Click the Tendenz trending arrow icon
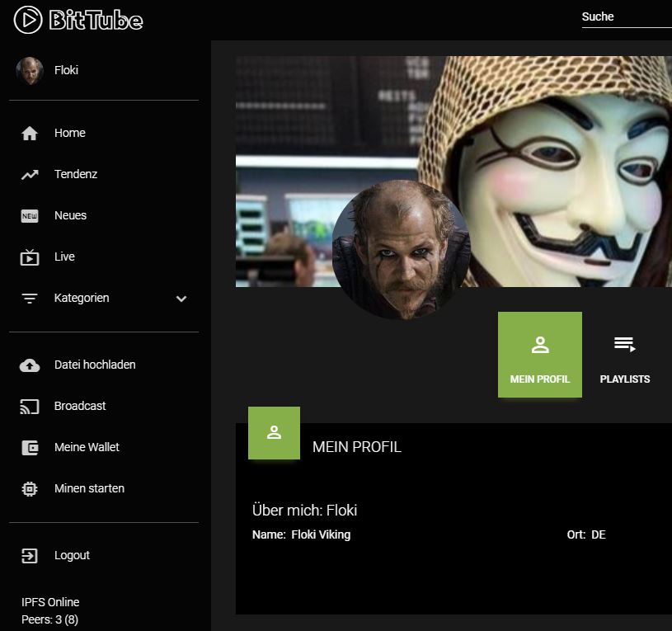 click(30, 175)
